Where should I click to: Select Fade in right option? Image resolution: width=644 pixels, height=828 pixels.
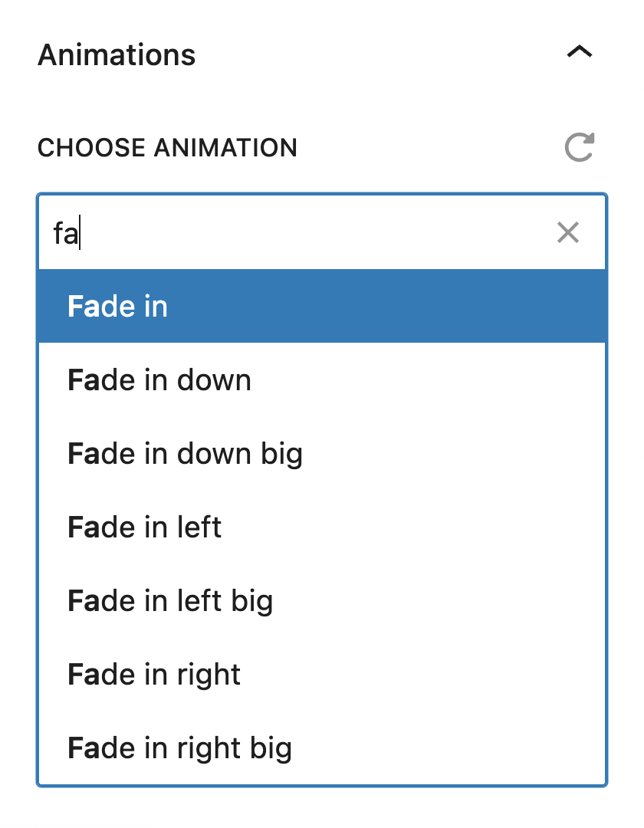click(x=322, y=675)
